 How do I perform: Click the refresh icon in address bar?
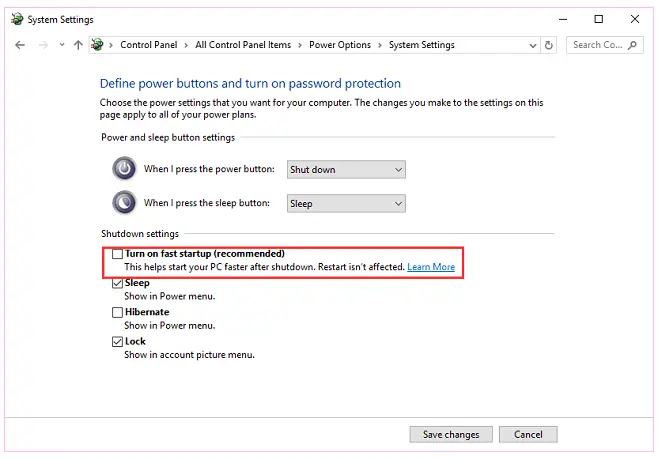pyautogui.click(x=548, y=45)
